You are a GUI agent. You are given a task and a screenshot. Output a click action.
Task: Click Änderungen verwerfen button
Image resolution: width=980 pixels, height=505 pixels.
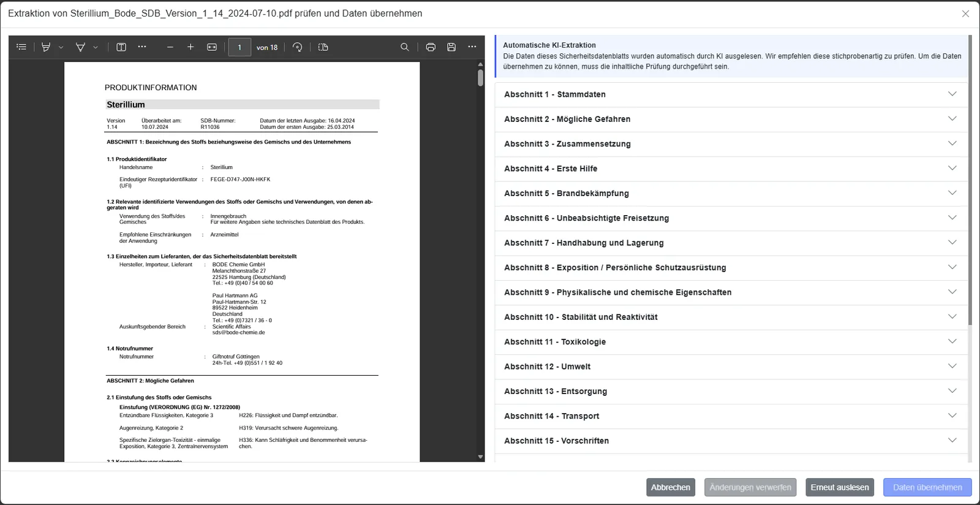pos(750,487)
